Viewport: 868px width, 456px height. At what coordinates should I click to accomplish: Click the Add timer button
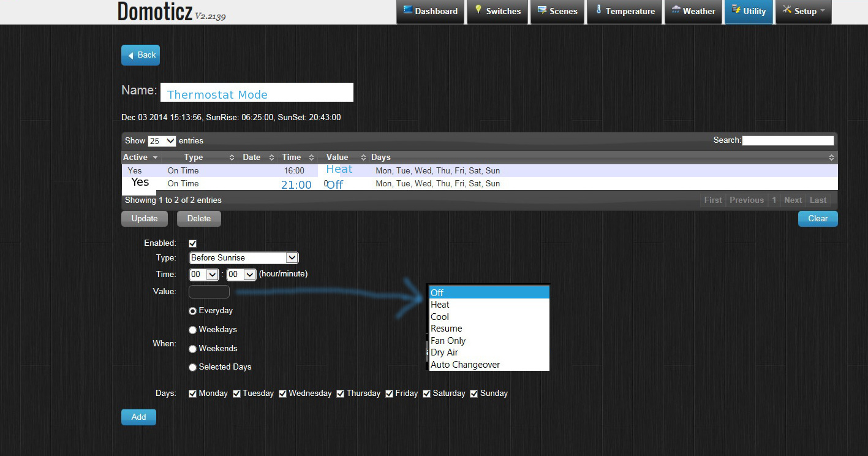tap(138, 417)
